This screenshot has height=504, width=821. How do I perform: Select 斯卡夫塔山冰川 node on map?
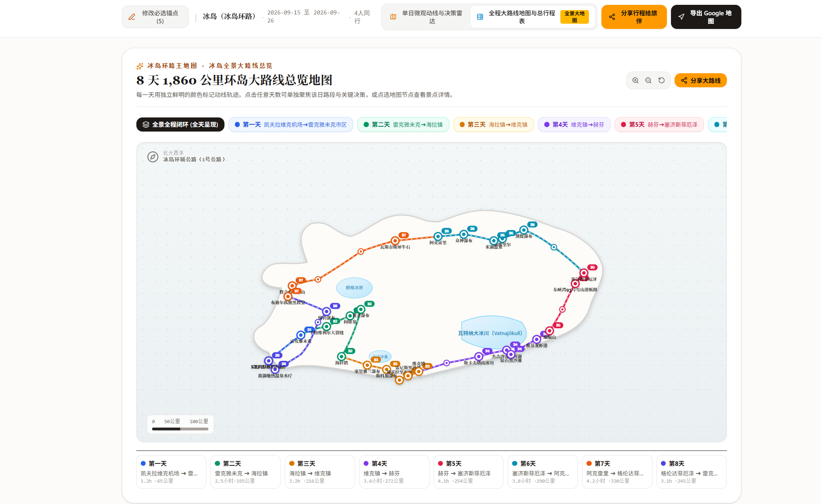click(479, 356)
